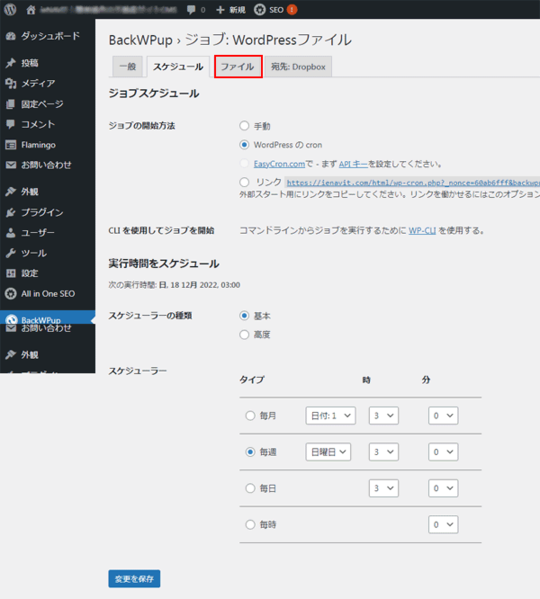Open minute dropdown in 毎日 row

tap(443, 488)
